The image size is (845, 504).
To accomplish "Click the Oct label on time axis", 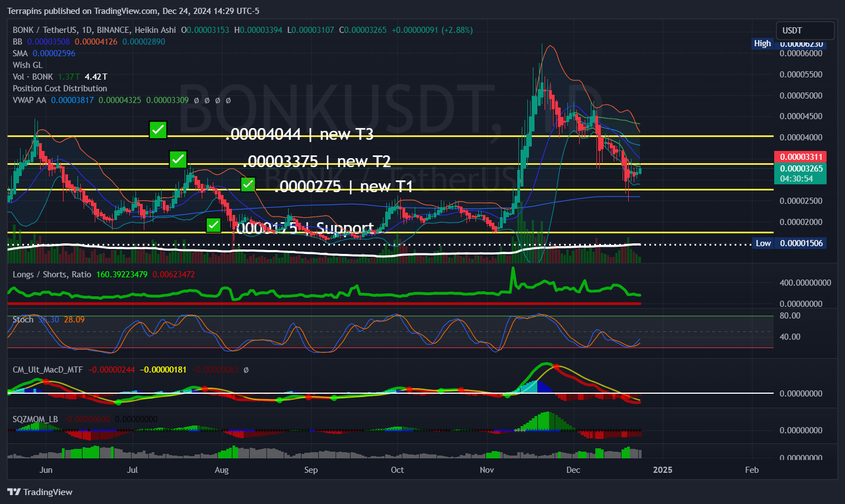I will [x=397, y=470].
